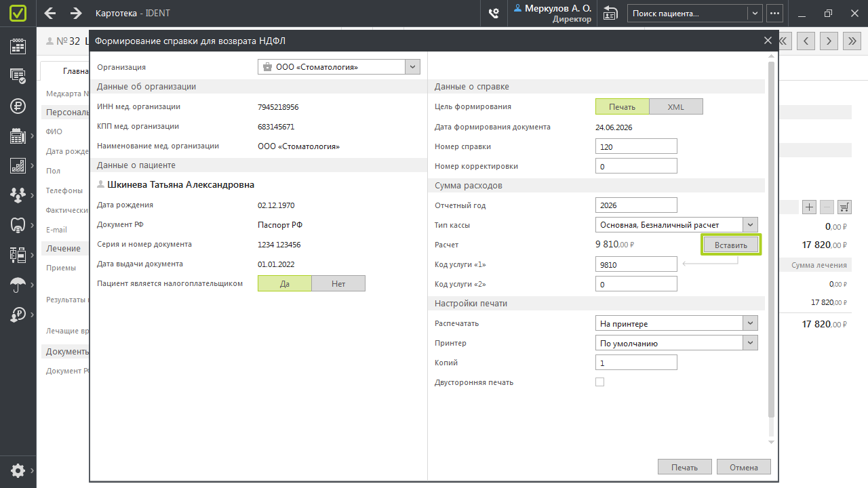Screen dimensions: 868x488
Task: Go back with the left arrow
Action: click(x=50, y=14)
